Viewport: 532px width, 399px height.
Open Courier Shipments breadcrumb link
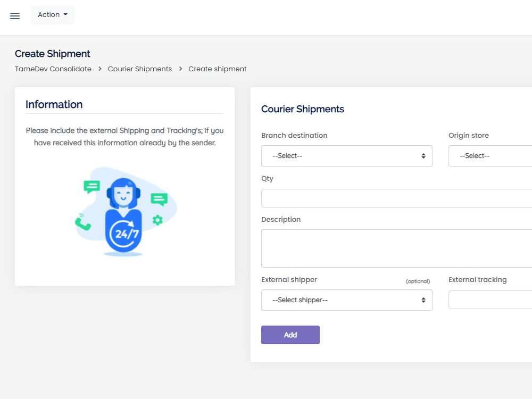coord(140,69)
